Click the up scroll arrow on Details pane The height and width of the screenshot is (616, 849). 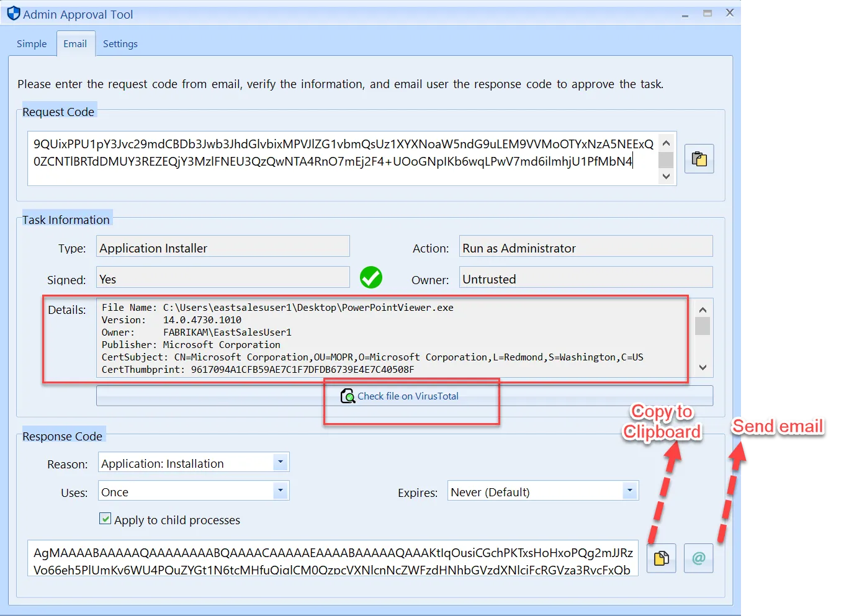click(x=702, y=309)
